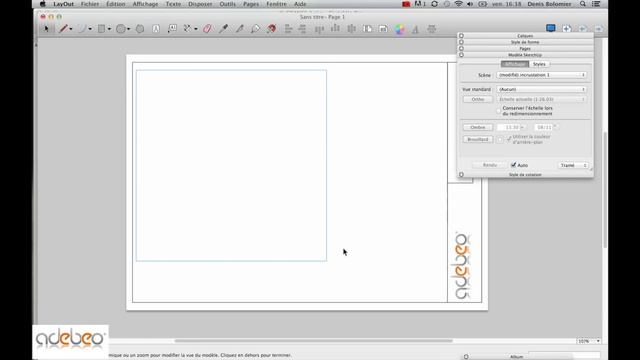The height and width of the screenshot is (360, 640).
Task: Open Spotlight search magnifier
Action: point(583,4)
